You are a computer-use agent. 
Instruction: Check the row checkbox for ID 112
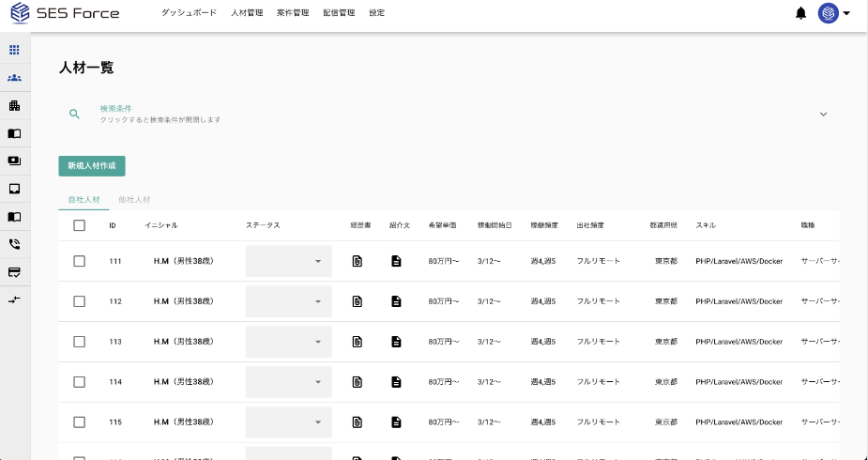[79, 301]
